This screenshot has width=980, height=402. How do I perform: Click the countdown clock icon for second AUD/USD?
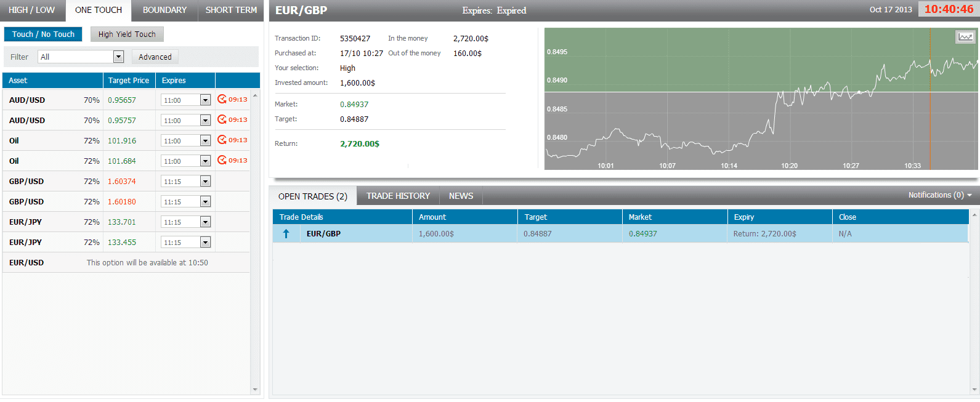pos(222,119)
